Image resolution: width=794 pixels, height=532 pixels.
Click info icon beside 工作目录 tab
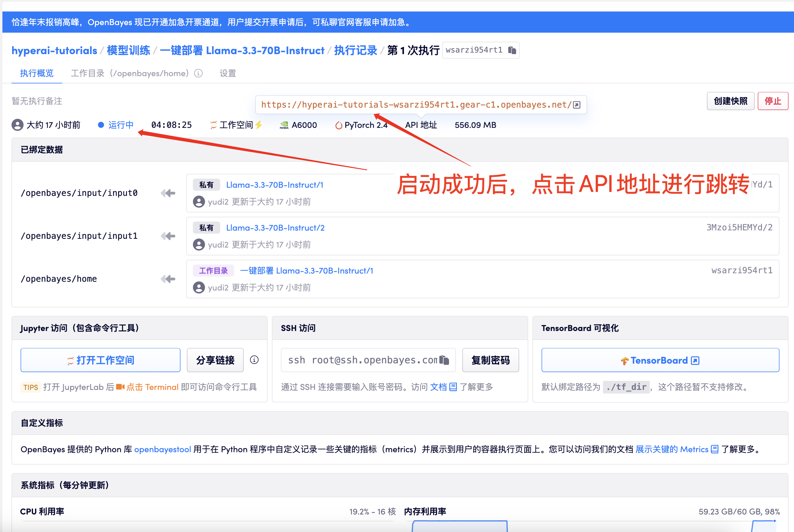click(198, 73)
